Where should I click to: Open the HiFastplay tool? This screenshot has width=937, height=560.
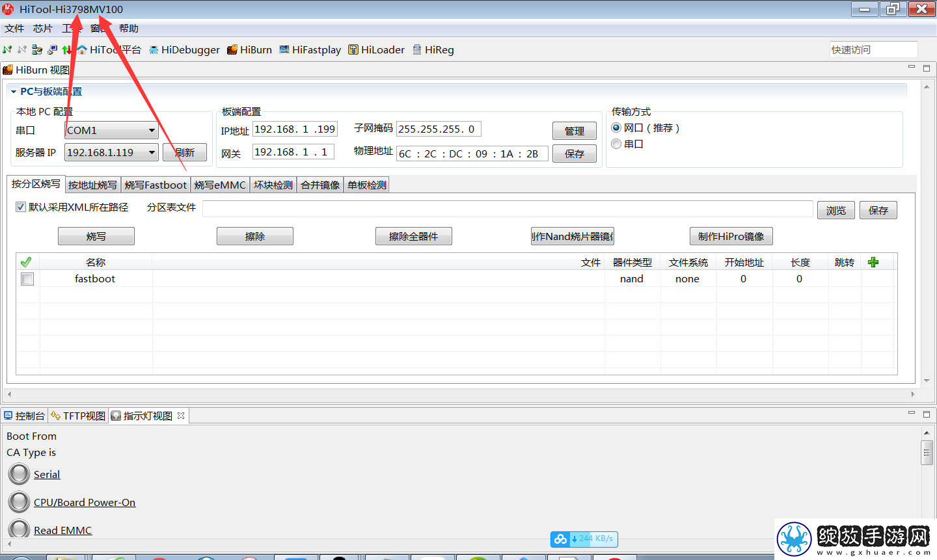(x=310, y=49)
